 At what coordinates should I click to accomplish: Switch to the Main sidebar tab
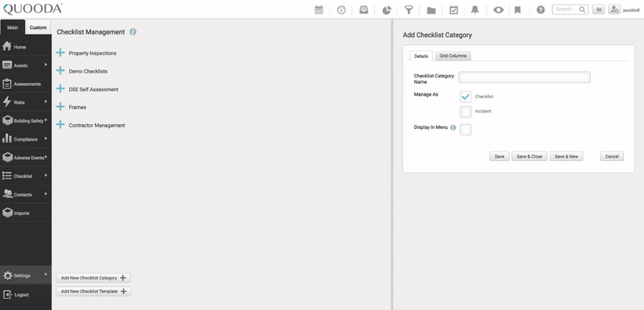13,27
